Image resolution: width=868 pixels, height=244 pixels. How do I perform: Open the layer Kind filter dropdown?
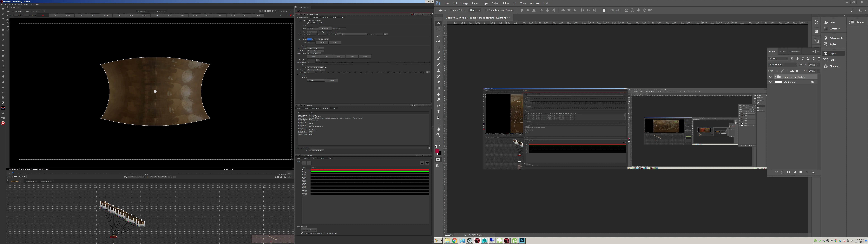778,59
